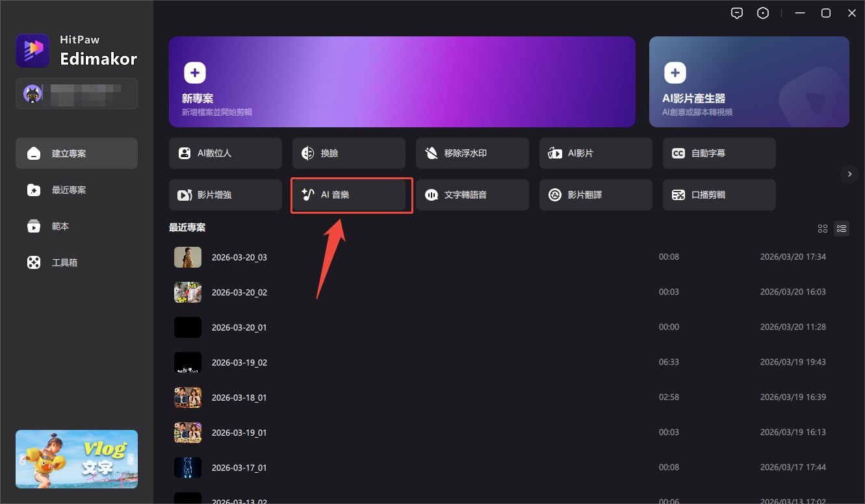This screenshot has height=504, width=865.
Task: Create a 新專案 from the purple banner
Action: click(402, 81)
